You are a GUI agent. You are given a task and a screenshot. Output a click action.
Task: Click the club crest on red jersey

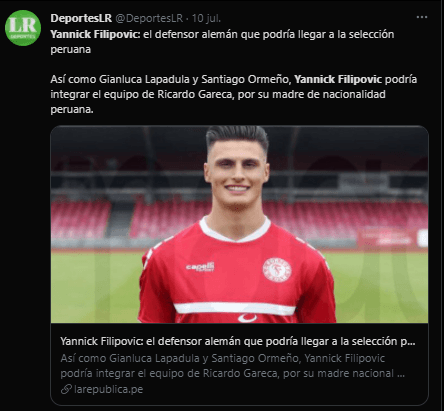(277, 270)
